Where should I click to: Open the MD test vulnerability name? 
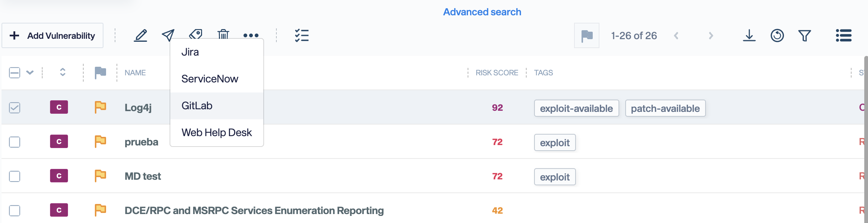tap(143, 176)
